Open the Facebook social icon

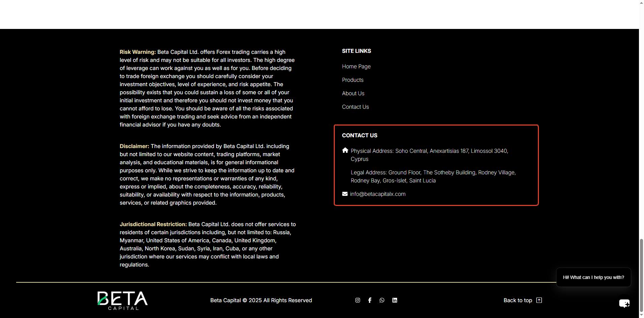tap(370, 300)
